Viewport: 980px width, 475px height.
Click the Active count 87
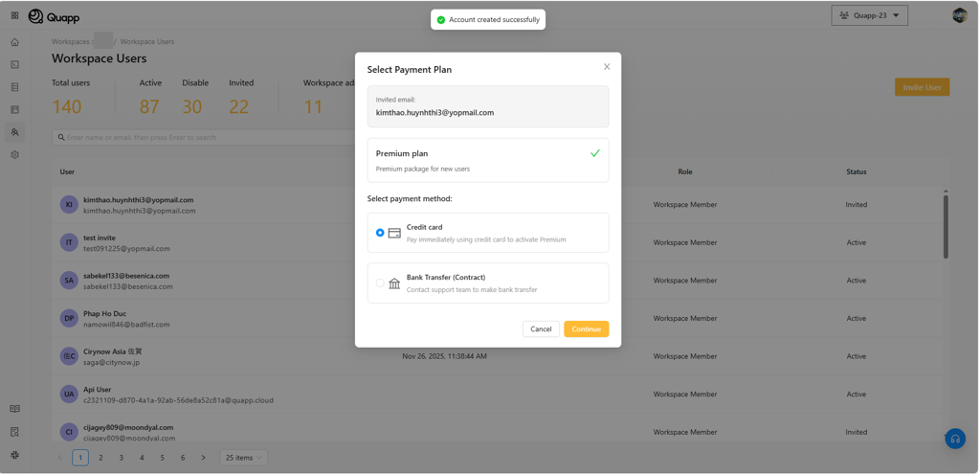tap(149, 107)
